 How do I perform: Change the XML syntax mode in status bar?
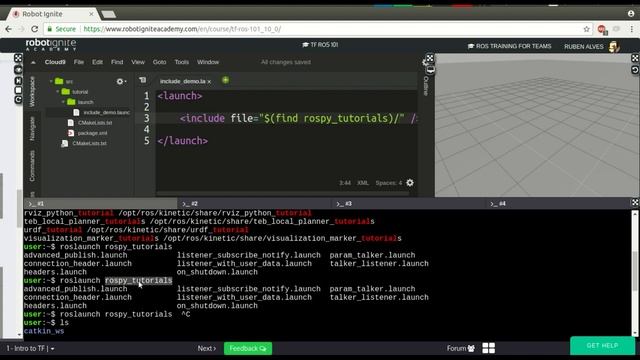(363, 183)
